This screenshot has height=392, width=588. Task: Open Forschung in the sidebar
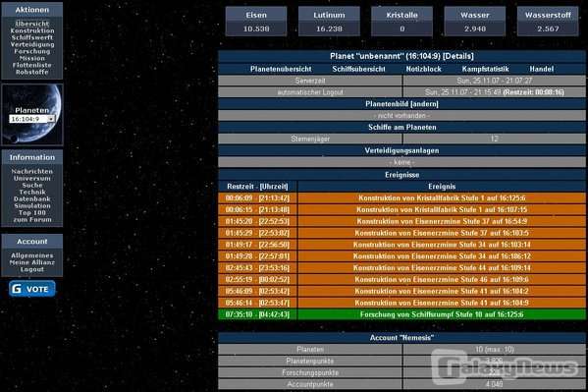[32, 51]
